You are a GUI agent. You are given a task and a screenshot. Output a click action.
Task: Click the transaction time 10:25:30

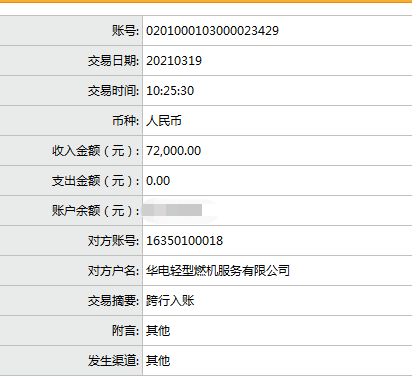[170, 91]
